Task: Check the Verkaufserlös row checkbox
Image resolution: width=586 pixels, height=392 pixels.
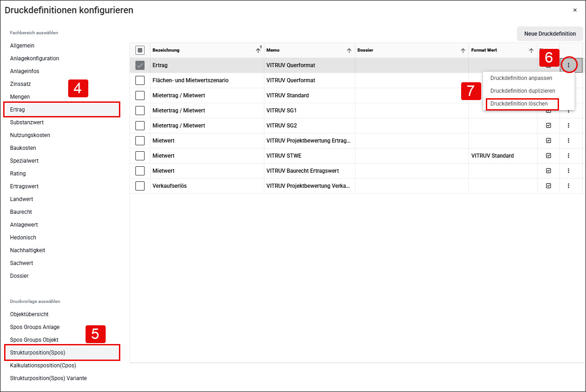Action: [x=140, y=186]
